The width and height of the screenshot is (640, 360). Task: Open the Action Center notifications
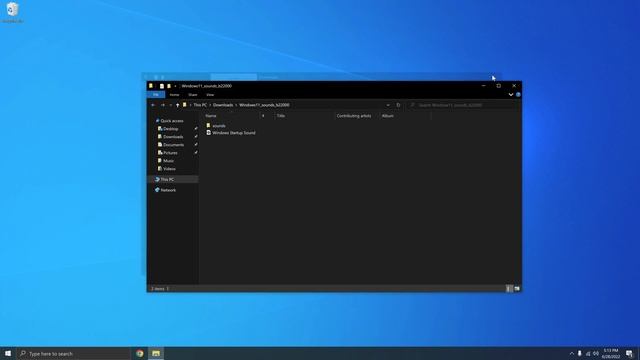(x=629, y=353)
